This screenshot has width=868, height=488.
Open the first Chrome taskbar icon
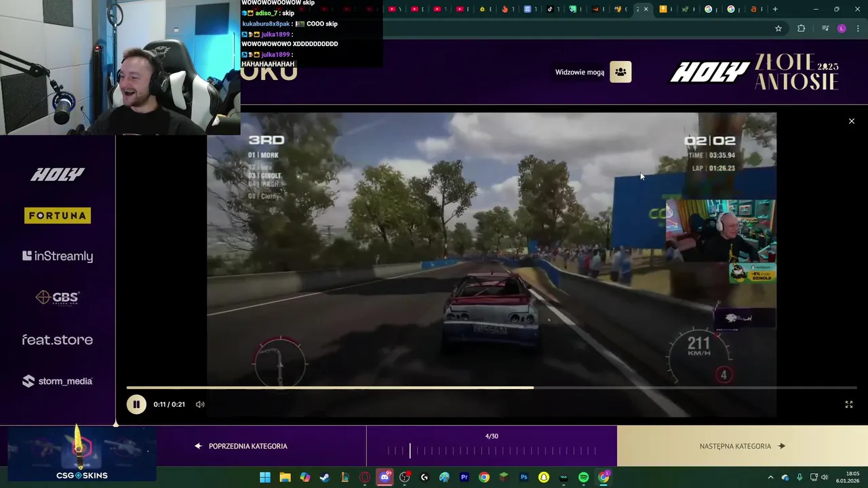(x=484, y=477)
